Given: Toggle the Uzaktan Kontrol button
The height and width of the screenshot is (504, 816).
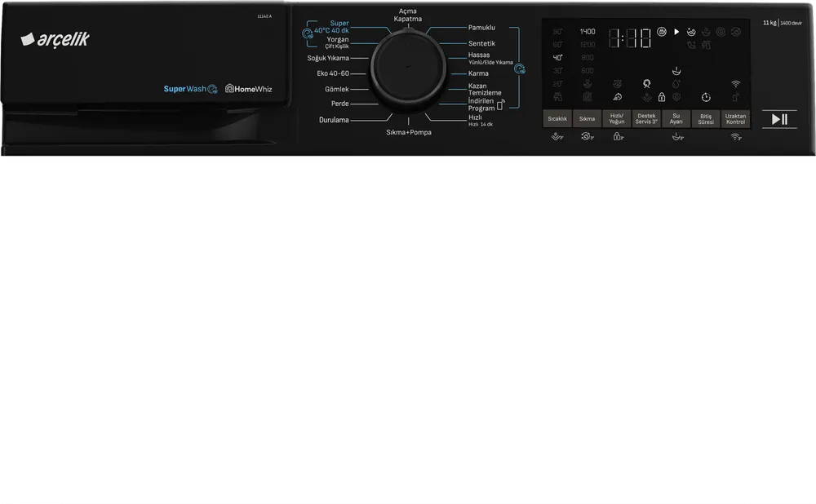Looking at the screenshot, I should point(735,118).
